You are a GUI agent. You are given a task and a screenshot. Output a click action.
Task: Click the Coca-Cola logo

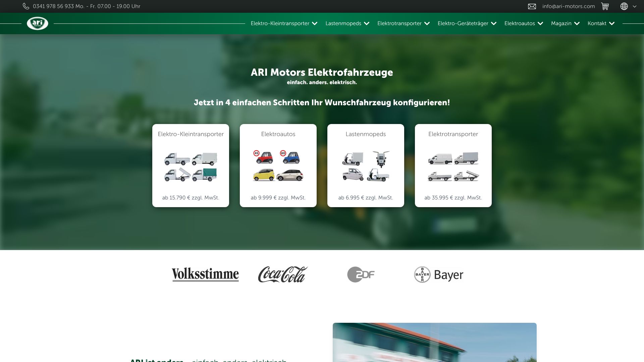[x=283, y=275]
